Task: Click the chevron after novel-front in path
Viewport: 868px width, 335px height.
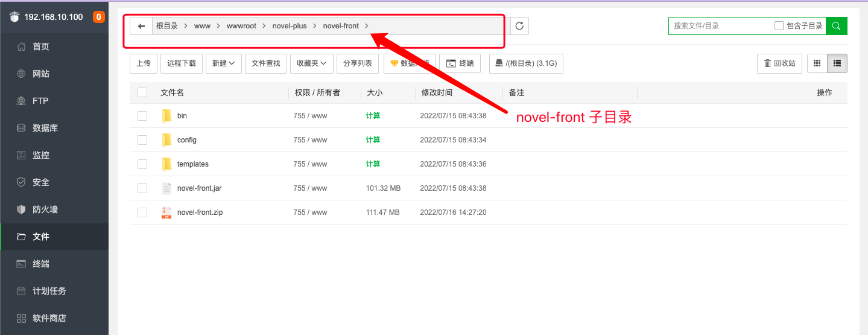Action: (367, 26)
